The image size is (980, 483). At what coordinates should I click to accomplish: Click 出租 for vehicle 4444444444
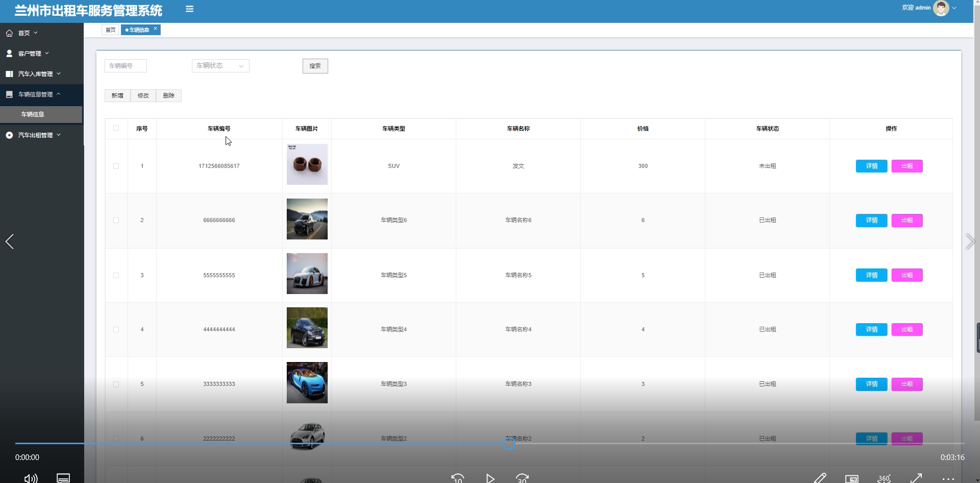(x=907, y=330)
